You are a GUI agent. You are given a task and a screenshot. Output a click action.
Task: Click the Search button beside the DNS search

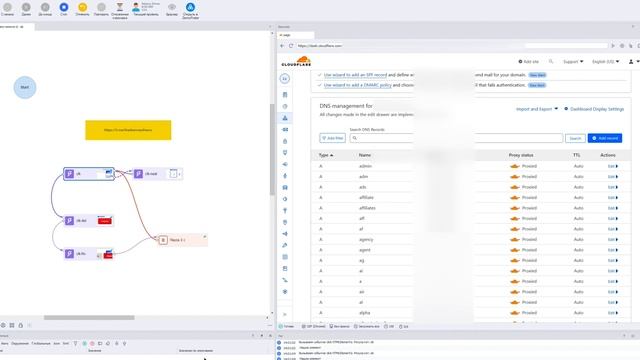pyautogui.click(x=575, y=138)
